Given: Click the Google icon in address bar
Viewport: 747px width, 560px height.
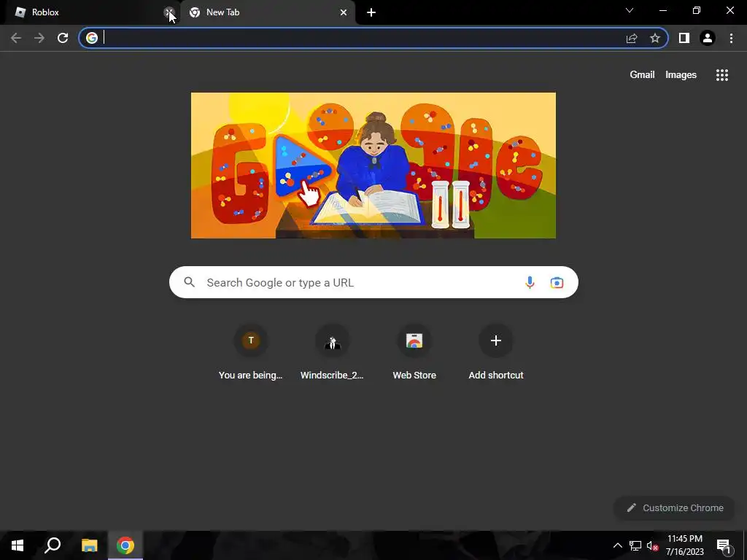Looking at the screenshot, I should pyautogui.click(x=92, y=38).
